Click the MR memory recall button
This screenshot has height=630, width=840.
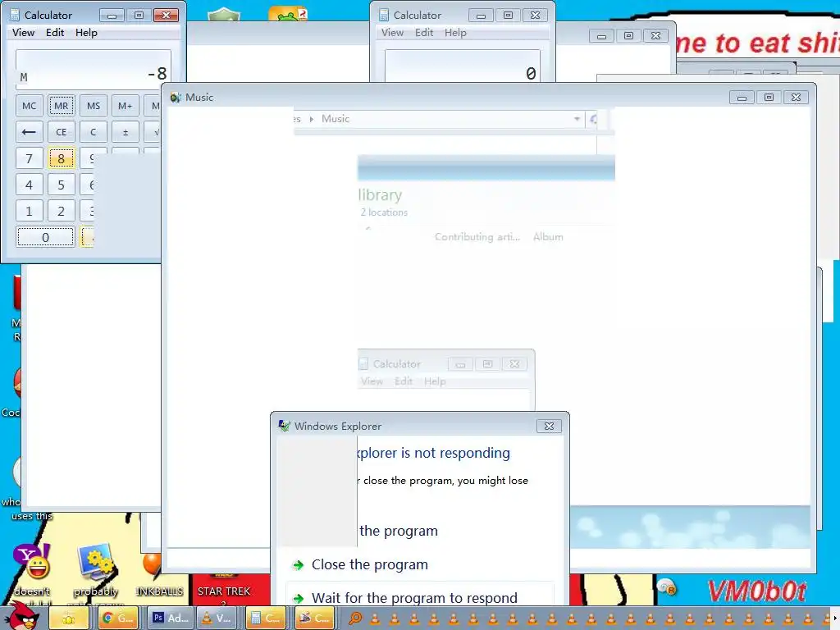(61, 106)
